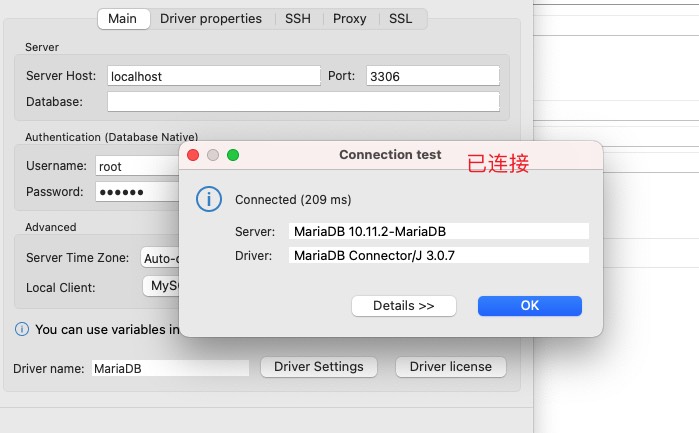The image size is (699, 433).
Task: Open the Local Client dropdown
Action: pyautogui.click(x=160, y=287)
